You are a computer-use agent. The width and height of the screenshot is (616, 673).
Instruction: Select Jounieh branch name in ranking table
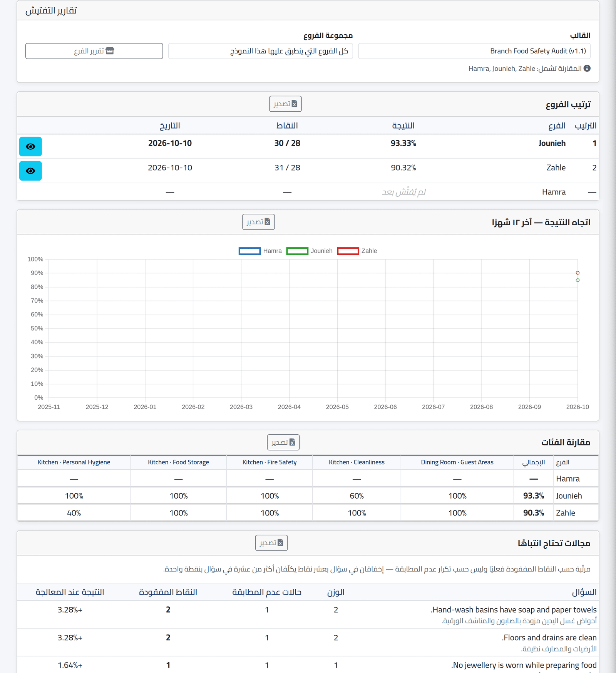coord(552,143)
